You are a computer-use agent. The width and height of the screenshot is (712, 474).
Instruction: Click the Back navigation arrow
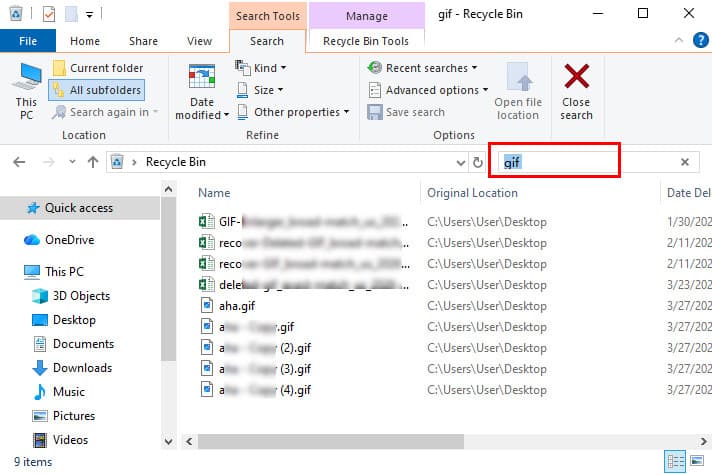point(19,162)
